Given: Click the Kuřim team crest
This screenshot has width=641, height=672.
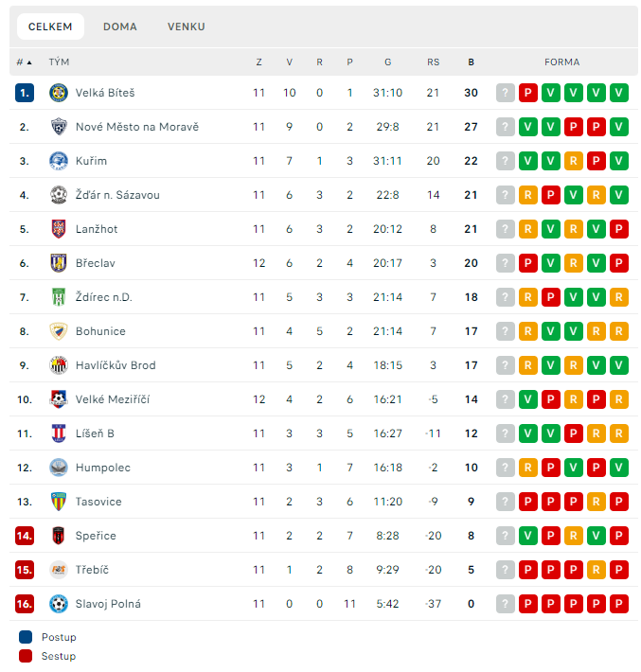Looking at the screenshot, I should click(59, 161).
